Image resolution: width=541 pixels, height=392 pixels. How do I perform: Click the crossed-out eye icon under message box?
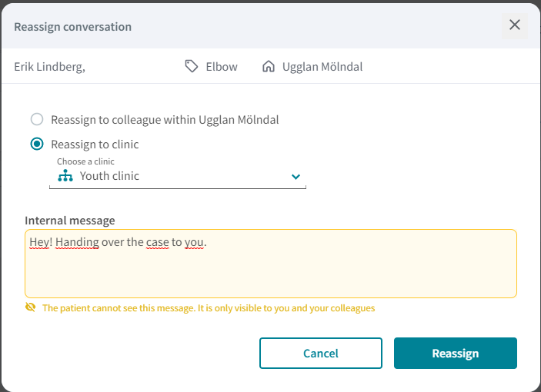[30, 307]
